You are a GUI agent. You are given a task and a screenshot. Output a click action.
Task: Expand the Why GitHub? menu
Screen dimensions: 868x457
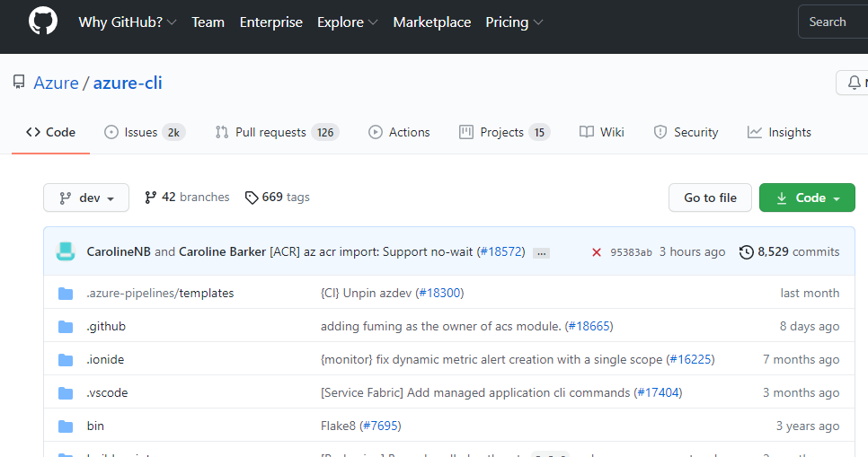pyautogui.click(x=127, y=22)
